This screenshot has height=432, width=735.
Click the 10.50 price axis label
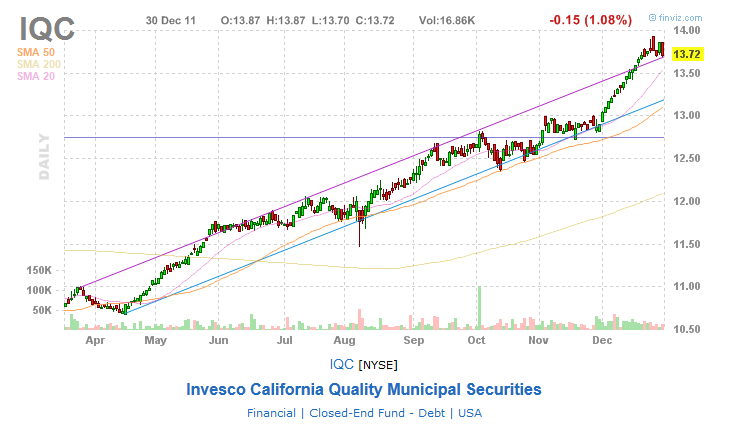tap(687, 329)
